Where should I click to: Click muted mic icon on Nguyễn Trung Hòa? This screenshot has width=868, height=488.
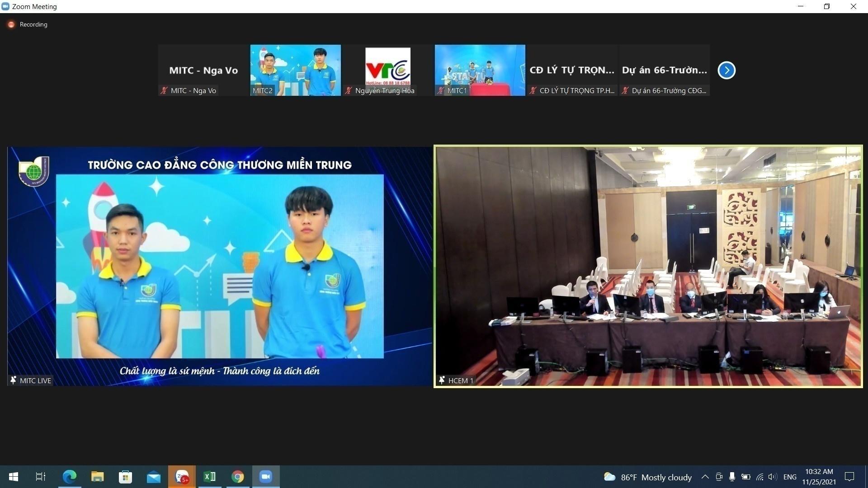coord(348,90)
